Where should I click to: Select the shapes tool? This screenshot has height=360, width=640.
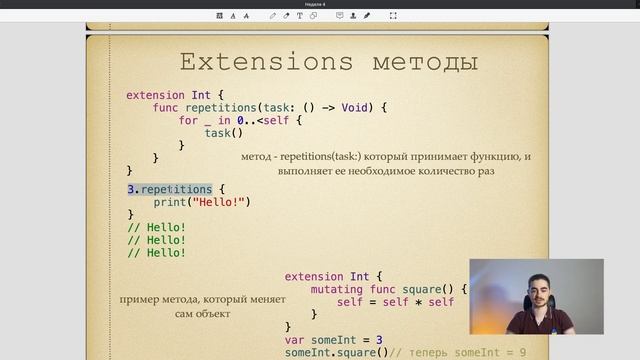click(x=313, y=16)
